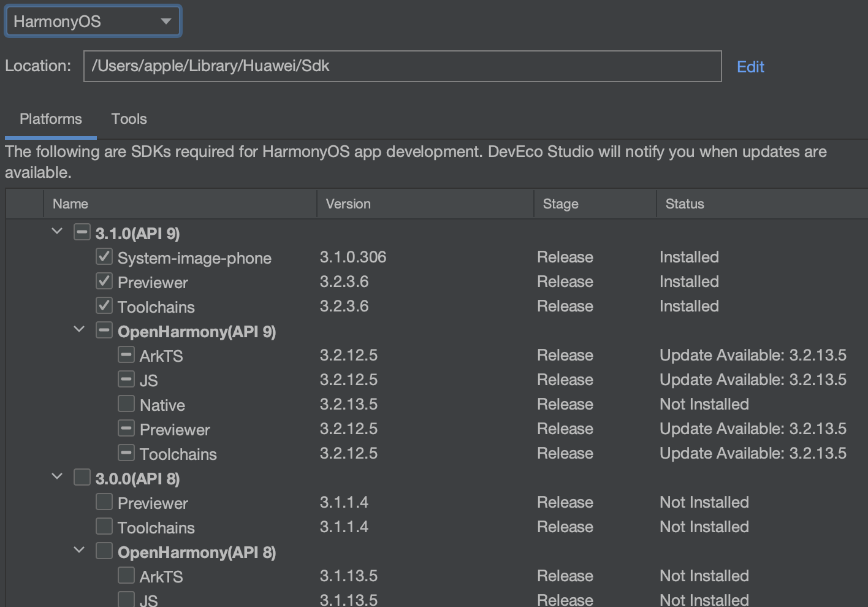This screenshot has width=868, height=607.
Task: Check Previewer 3.1.1.4 checkbox
Action: [x=104, y=502]
